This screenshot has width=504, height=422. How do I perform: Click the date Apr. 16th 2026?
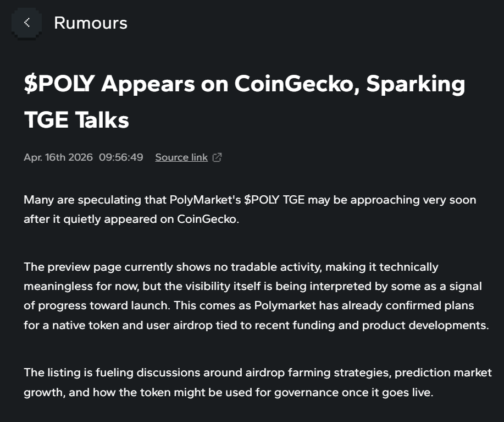(x=58, y=157)
